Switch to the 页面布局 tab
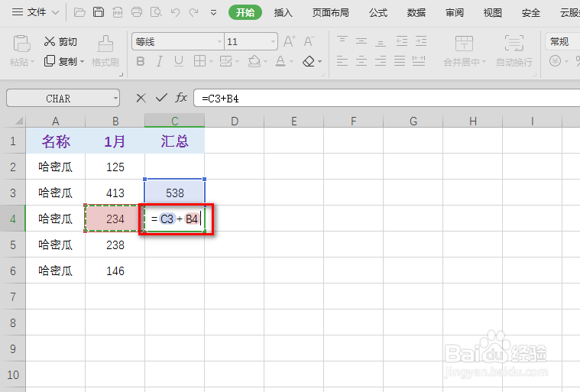The height and width of the screenshot is (392, 580). pyautogui.click(x=330, y=12)
